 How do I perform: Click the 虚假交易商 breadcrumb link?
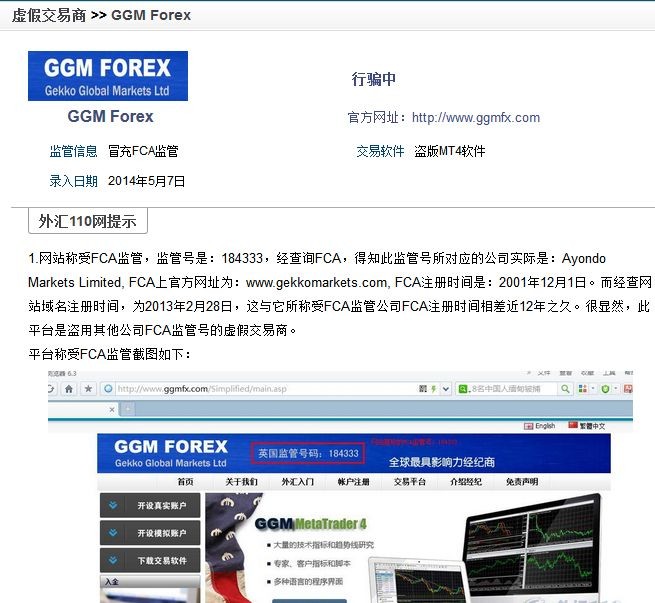pos(49,15)
